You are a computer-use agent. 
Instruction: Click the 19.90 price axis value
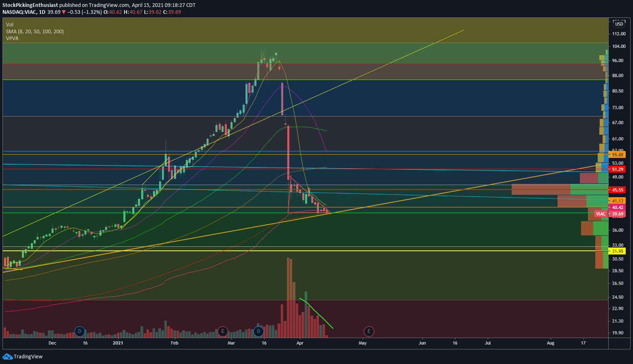pyautogui.click(x=618, y=333)
